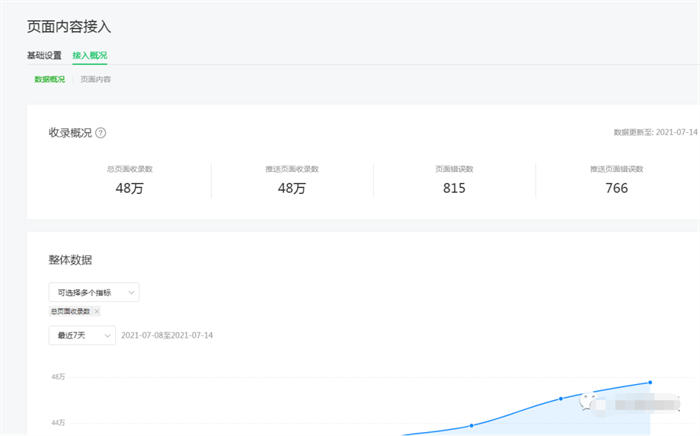
Task: Click the 推送页面错误数 value 766
Action: [x=617, y=187]
